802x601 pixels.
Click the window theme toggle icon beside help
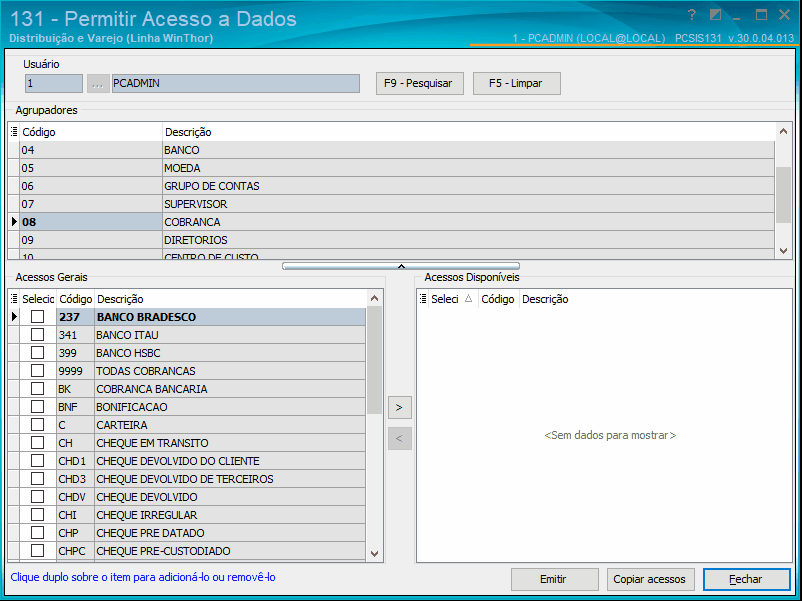[716, 15]
